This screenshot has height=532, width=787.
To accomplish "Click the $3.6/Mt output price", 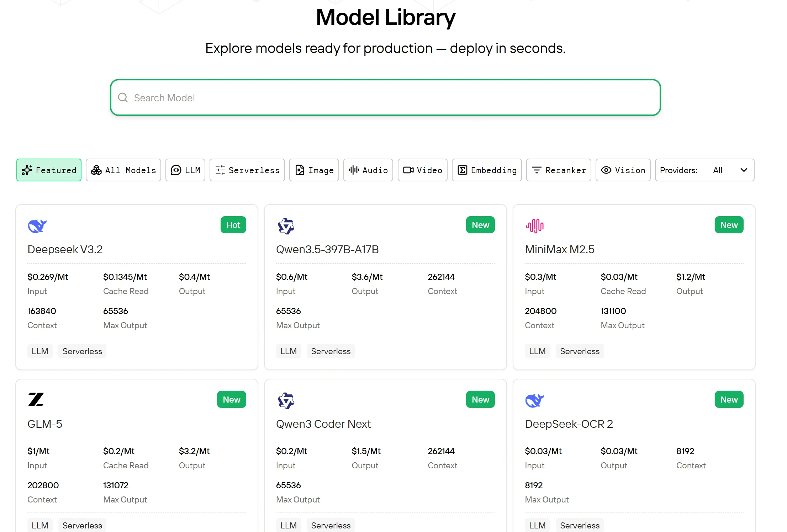I will 367,277.
